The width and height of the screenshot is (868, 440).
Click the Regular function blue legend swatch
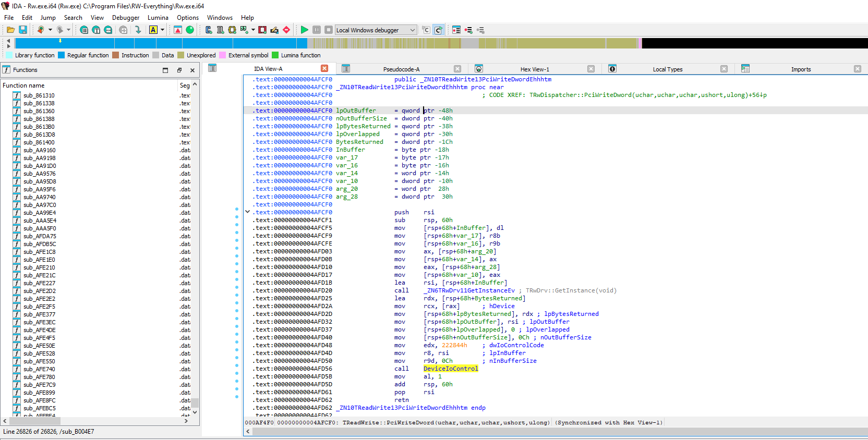click(x=62, y=55)
